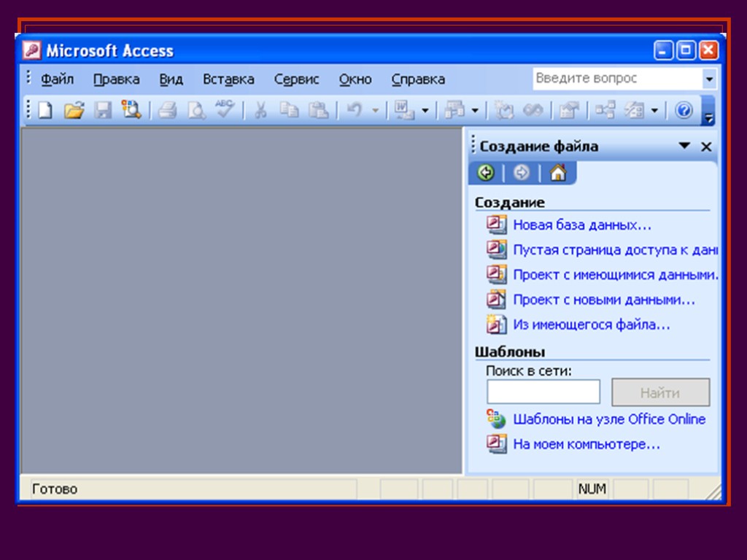Open a file with the folder icon

pos(74,111)
